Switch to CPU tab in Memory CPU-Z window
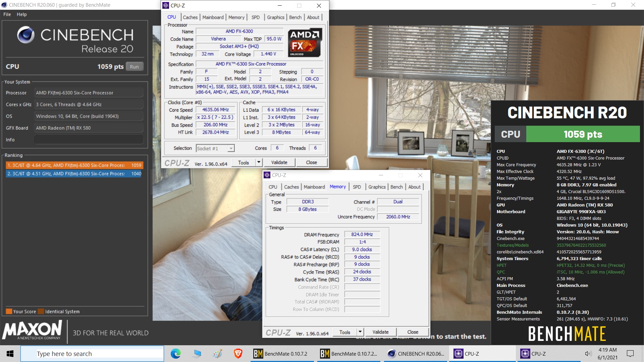The height and width of the screenshot is (362, 644). pos(273,187)
